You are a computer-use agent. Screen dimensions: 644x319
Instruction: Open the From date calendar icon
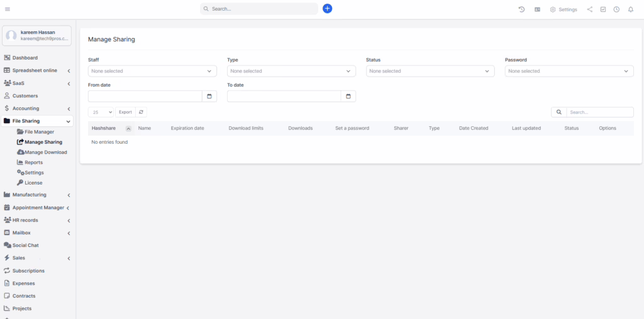[209, 96]
